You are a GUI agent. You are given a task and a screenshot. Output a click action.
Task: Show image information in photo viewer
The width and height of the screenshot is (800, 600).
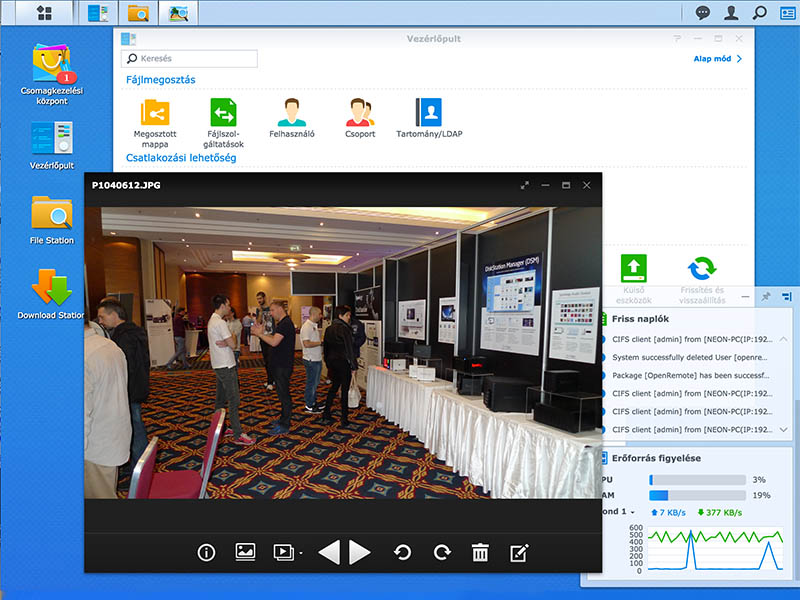click(x=206, y=552)
